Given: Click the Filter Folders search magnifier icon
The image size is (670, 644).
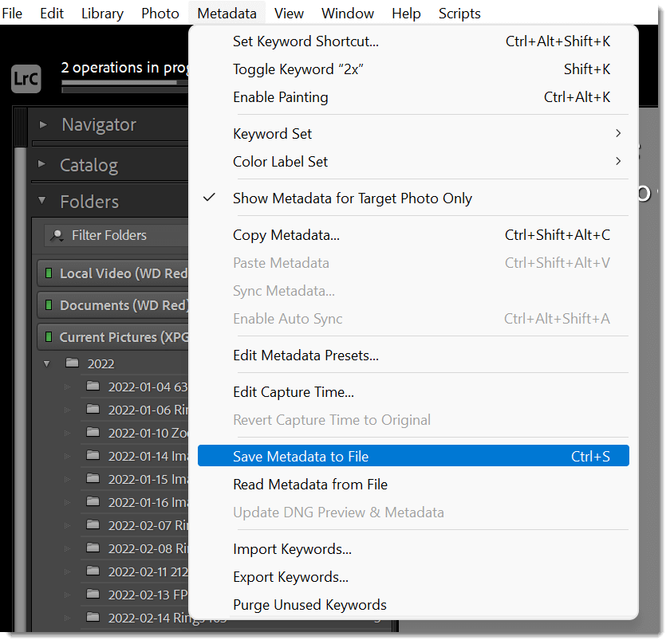Looking at the screenshot, I should [x=57, y=236].
